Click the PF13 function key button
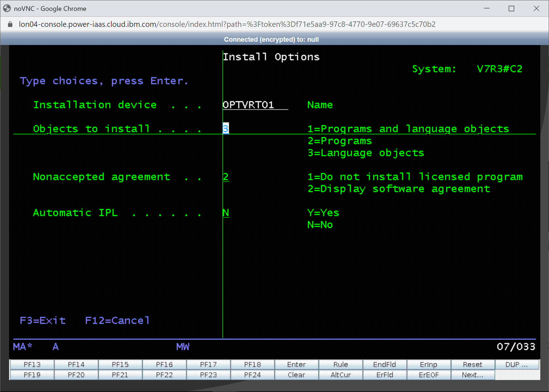This screenshot has width=549, height=392. (32, 364)
